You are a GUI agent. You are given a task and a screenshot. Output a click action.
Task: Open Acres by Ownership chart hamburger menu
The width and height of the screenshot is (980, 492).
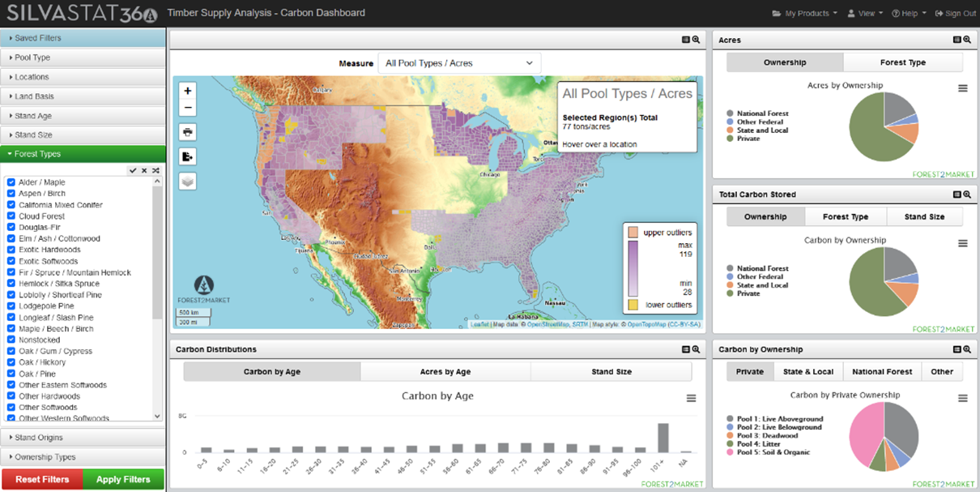963,88
